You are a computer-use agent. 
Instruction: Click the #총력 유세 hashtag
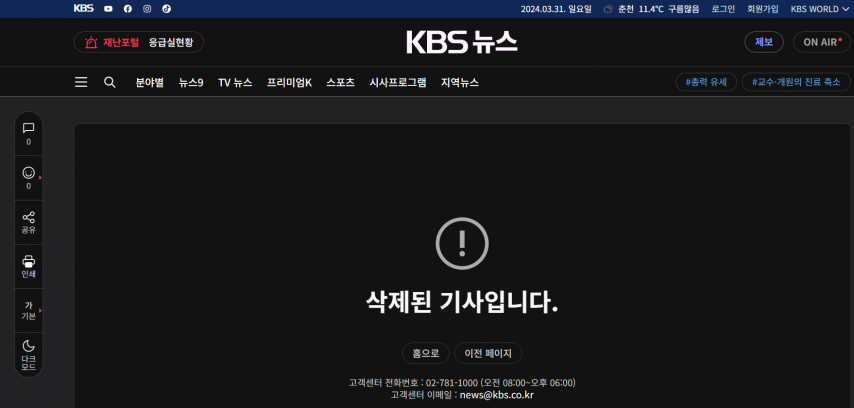706,82
